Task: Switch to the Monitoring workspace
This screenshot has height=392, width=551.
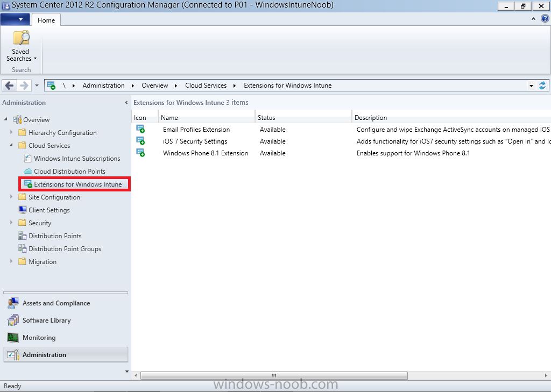Action: coord(66,338)
